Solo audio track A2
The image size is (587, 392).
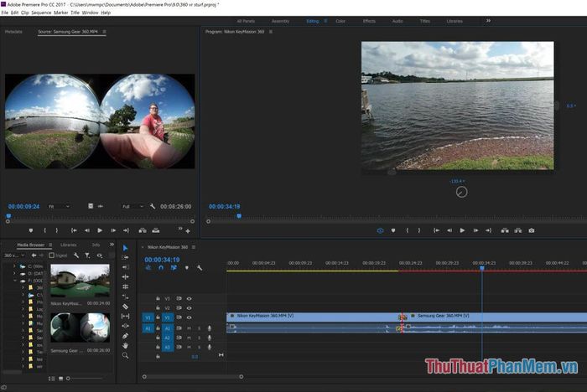pyautogui.click(x=200, y=338)
